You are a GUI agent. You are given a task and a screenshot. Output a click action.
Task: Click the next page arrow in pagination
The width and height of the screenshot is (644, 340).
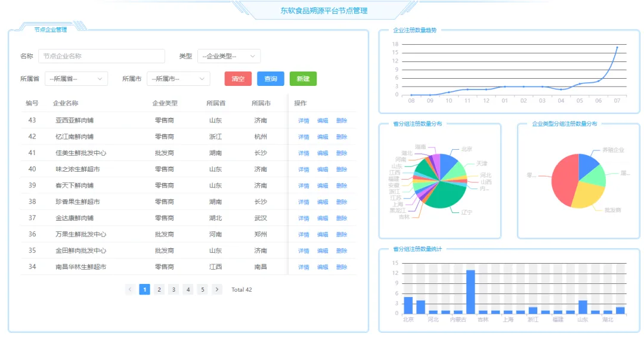(x=217, y=289)
